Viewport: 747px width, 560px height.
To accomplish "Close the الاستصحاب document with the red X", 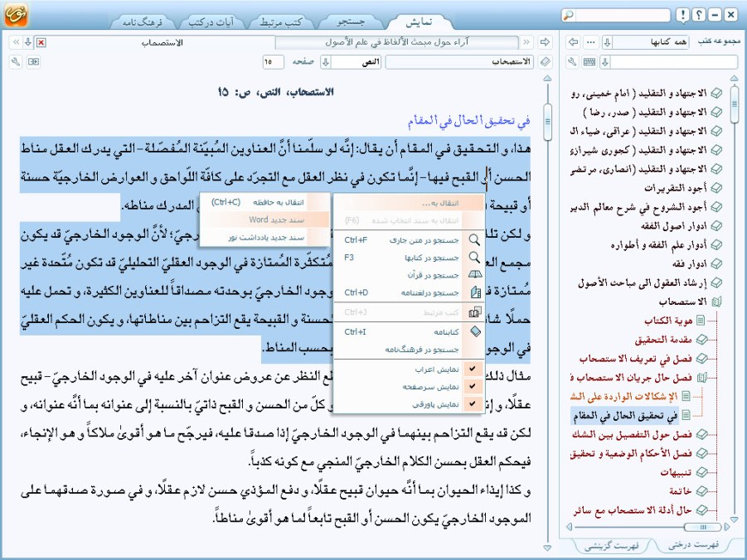I will pyautogui.click(x=41, y=43).
